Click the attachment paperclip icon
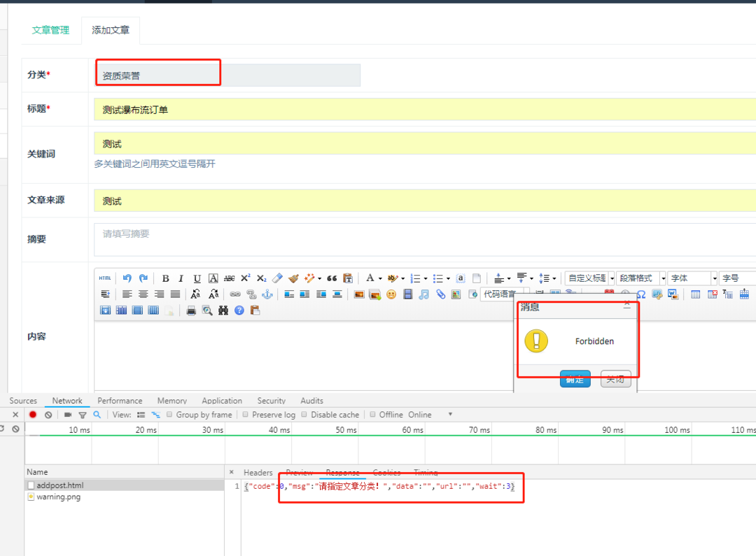The width and height of the screenshot is (756, 556). tap(440, 294)
